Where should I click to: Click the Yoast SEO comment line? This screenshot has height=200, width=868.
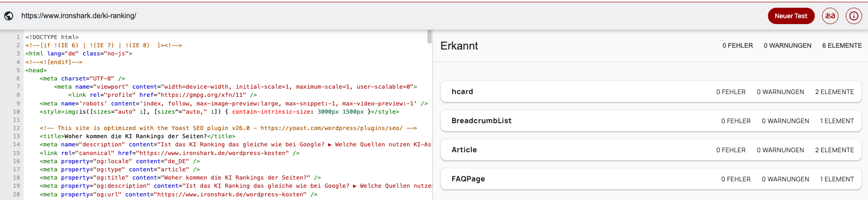pyautogui.click(x=228, y=128)
